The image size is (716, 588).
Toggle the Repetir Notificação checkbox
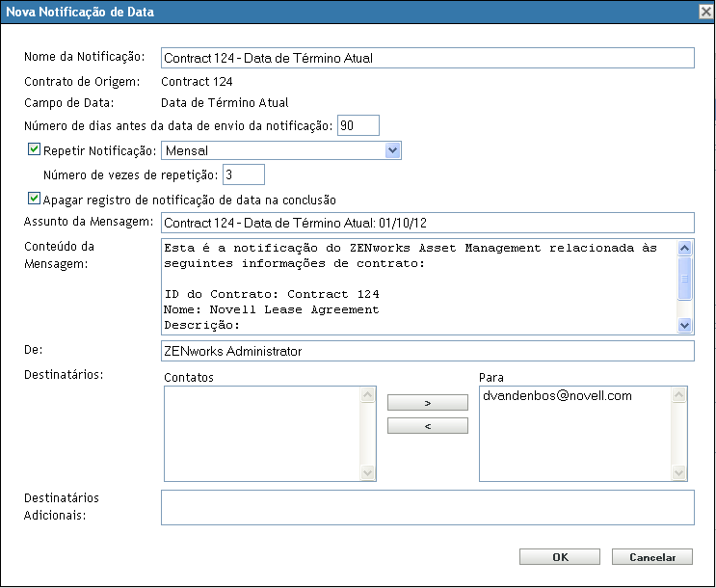tap(35, 150)
